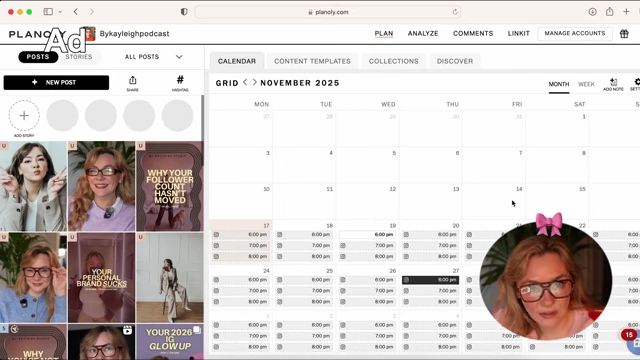Open the red 15 notification badge
Image resolution: width=640 pixels, height=360 pixels.
click(x=629, y=335)
